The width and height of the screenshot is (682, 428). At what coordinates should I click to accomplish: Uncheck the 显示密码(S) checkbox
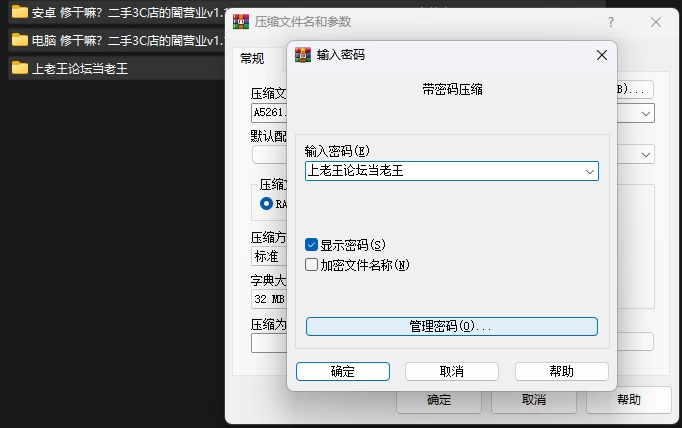click(311, 244)
